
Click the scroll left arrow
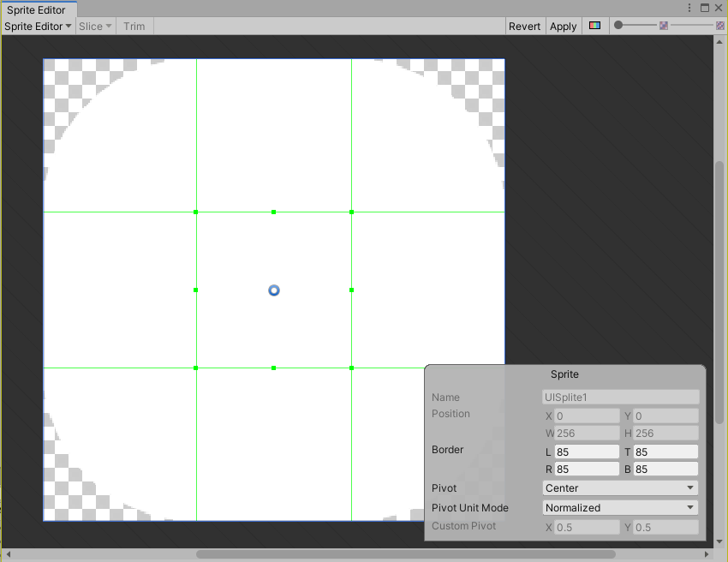pos(9,554)
